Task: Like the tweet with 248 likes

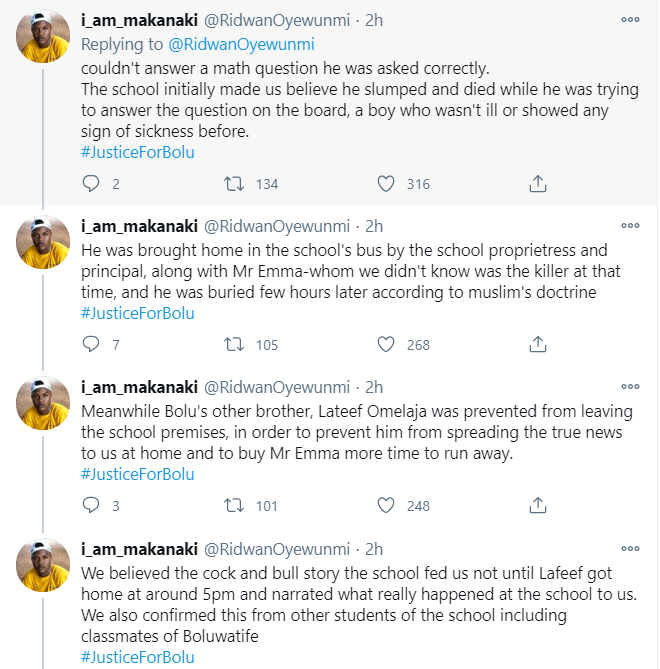Action: (x=387, y=505)
